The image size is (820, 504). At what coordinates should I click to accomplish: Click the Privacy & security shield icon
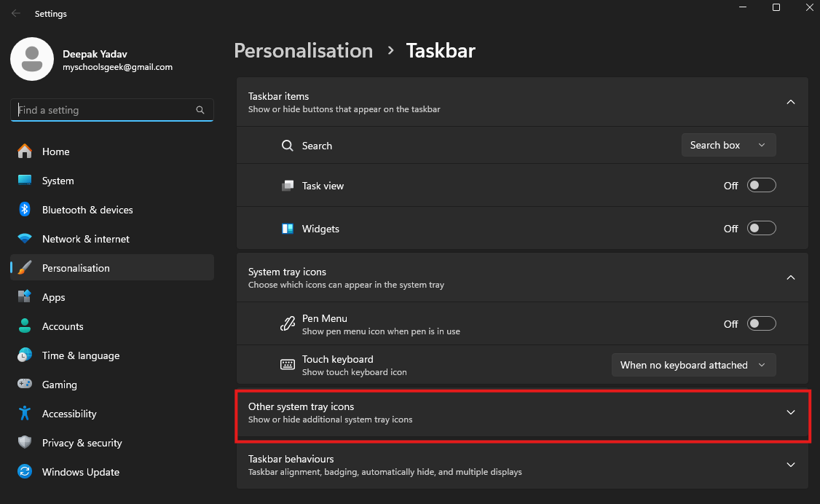(25, 443)
